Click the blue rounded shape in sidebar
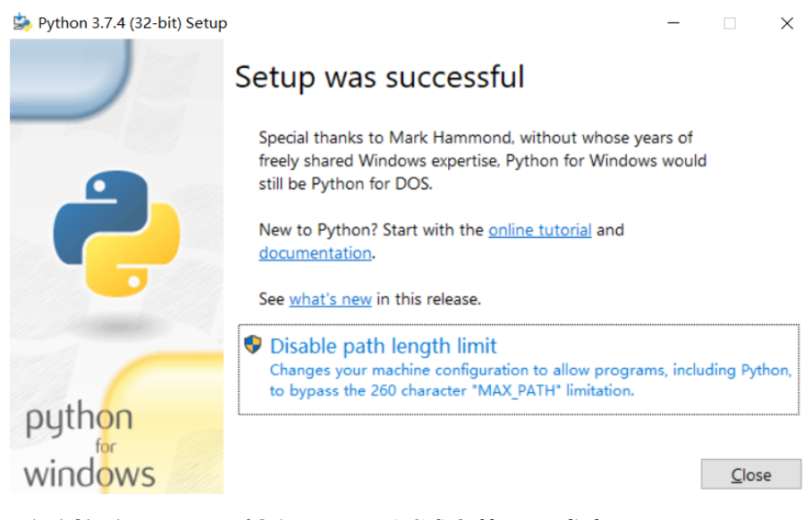Viewport: 812px width, 520px height. pyautogui.click(x=71, y=78)
